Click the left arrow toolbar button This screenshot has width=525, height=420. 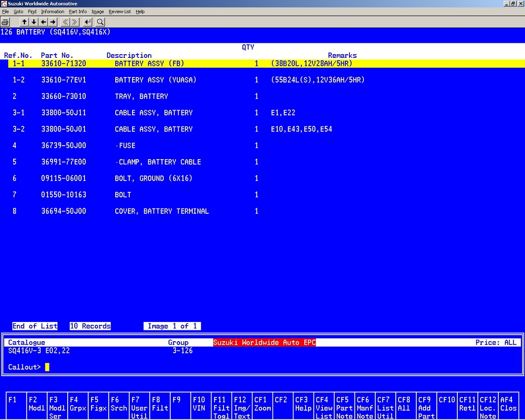(43, 22)
